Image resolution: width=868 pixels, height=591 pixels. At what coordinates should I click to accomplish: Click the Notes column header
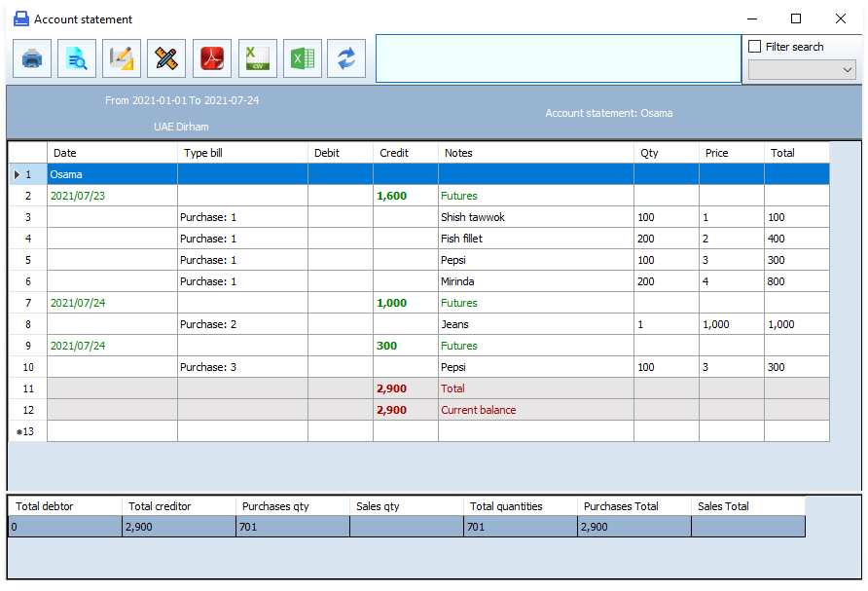click(x=535, y=153)
